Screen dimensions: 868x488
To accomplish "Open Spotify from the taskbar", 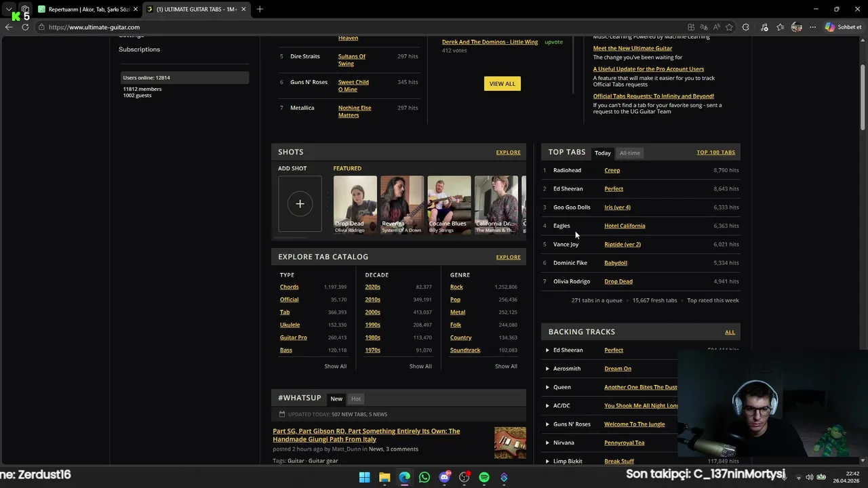I will [x=484, y=477].
